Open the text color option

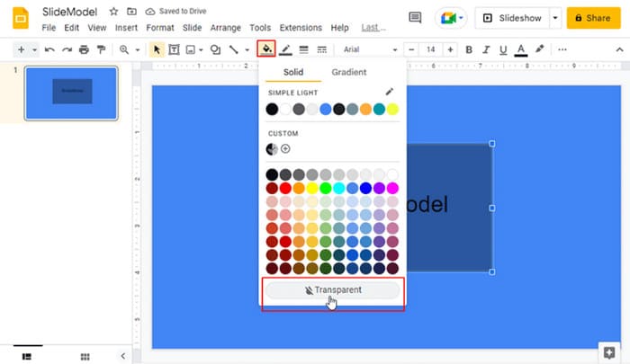tap(521, 49)
